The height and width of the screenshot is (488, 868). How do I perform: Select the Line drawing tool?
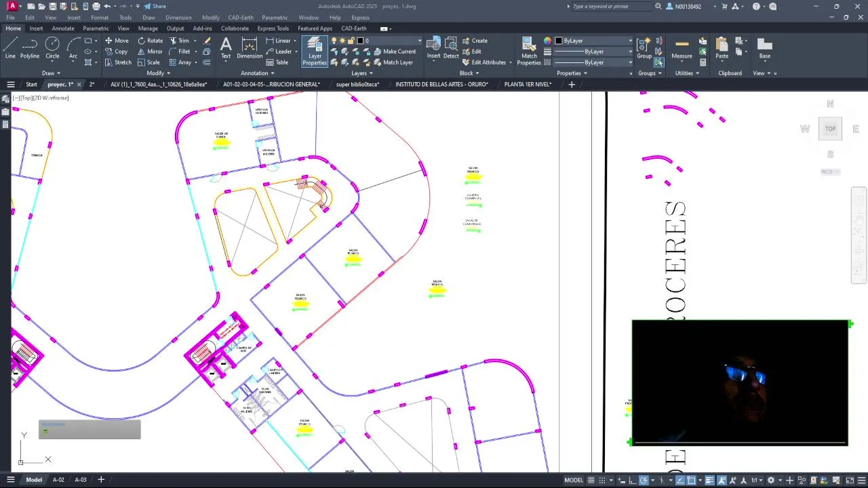click(10, 49)
